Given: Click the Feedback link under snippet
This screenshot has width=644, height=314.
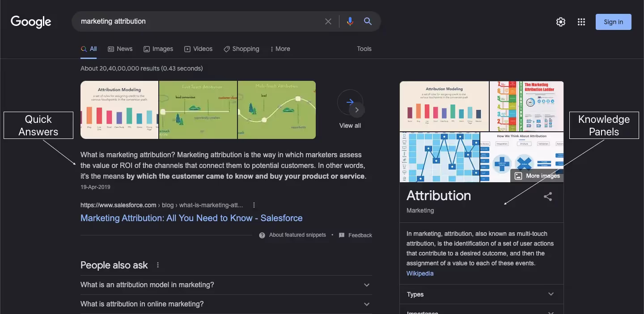Looking at the screenshot, I should (356, 235).
